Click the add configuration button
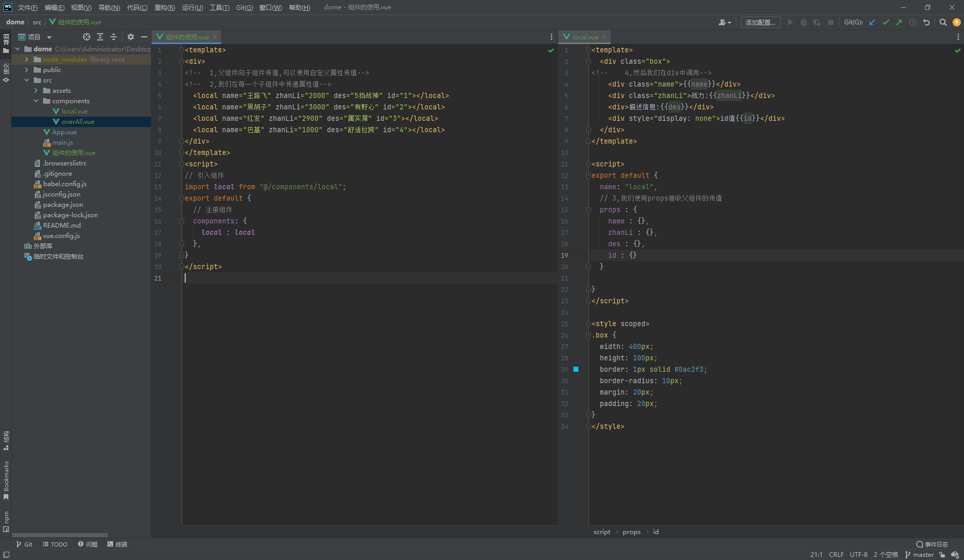 [760, 22]
